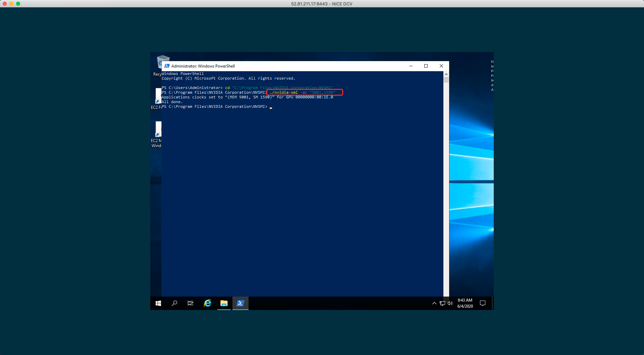This screenshot has width=644, height=355.
Task: Click the taskbar search magnifier icon
Action: [x=174, y=303]
